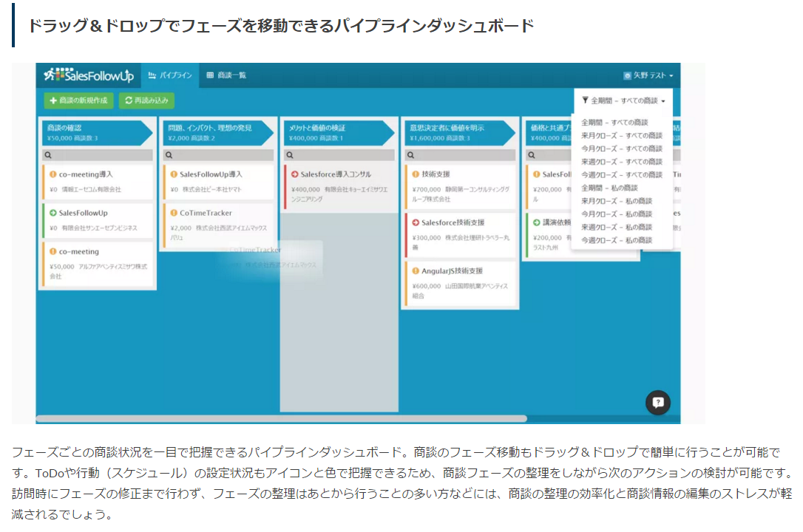Choose 来週クローズ - 私の商談 menu entry

[x=617, y=227]
